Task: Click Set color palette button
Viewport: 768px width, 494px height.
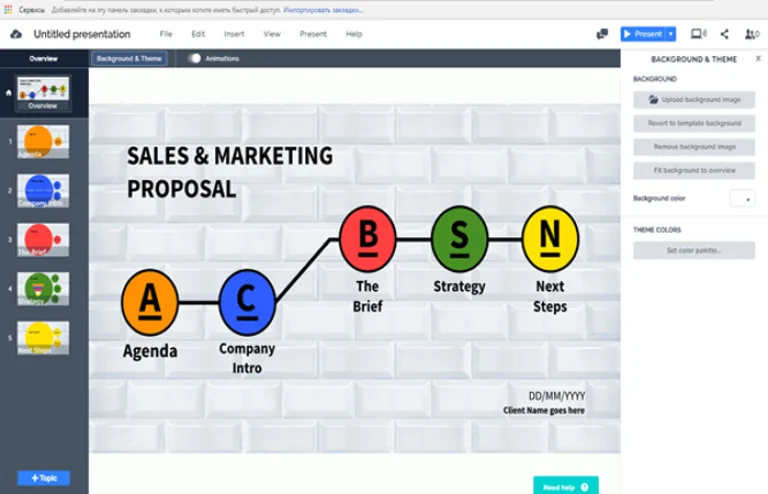Action: pos(694,250)
